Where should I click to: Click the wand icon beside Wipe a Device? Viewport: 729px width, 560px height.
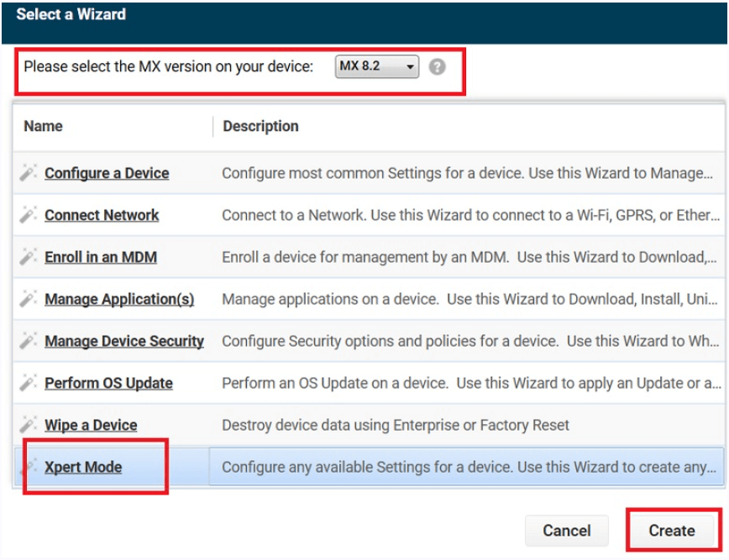pyautogui.click(x=29, y=425)
